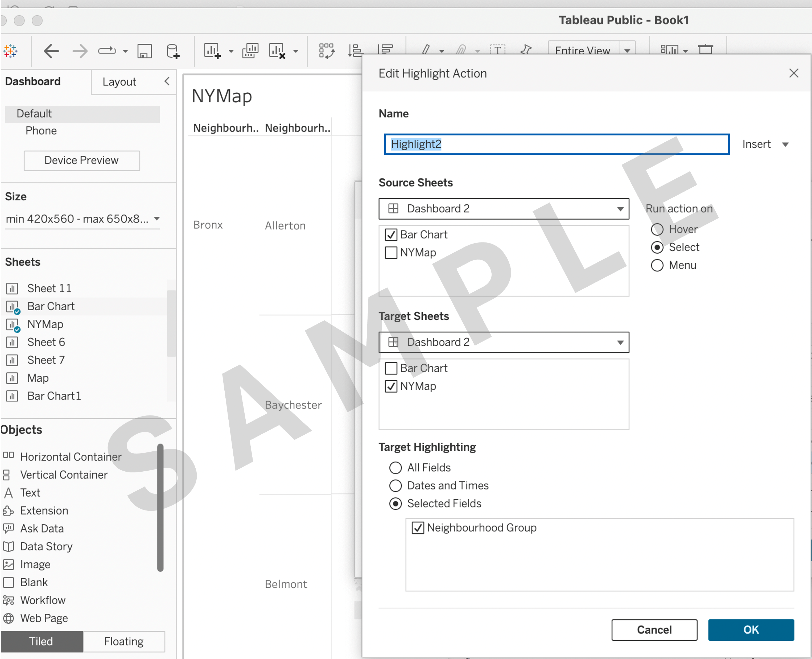Viewport: 812px width, 659px height.
Task: Select the Hover radio button
Action: click(x=657, y=229)
